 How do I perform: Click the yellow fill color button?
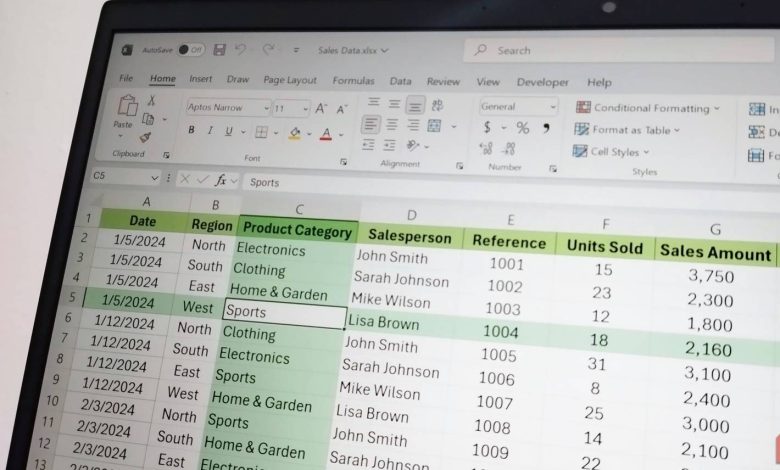(x=295, y=133)
